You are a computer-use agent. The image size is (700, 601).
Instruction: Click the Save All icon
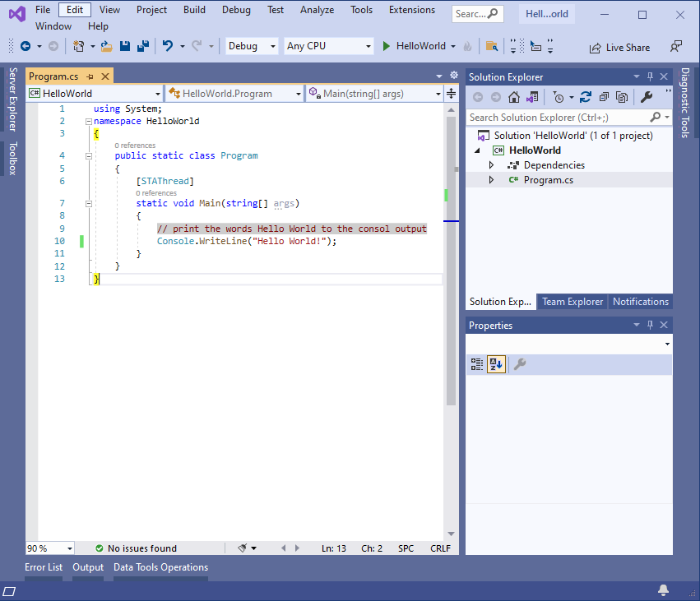[x=143, y=46]
